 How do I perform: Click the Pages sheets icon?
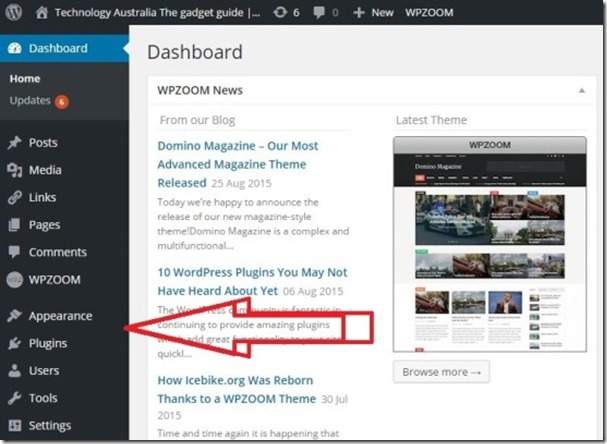pos(14,225)
